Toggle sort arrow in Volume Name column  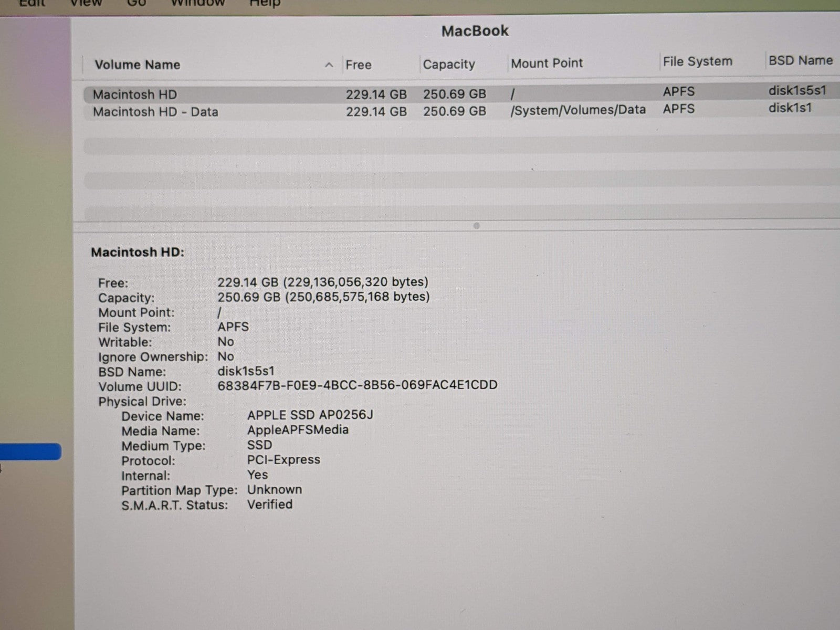point(329,65)
